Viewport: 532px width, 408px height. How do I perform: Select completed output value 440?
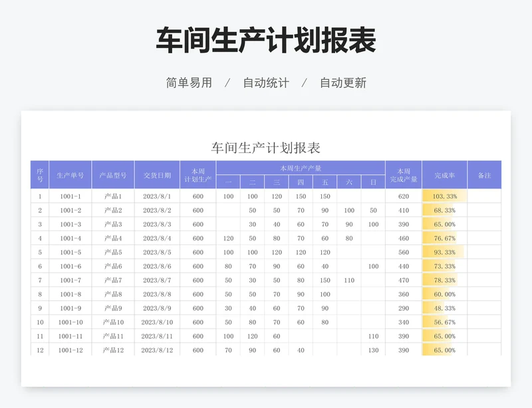point(404,266)
